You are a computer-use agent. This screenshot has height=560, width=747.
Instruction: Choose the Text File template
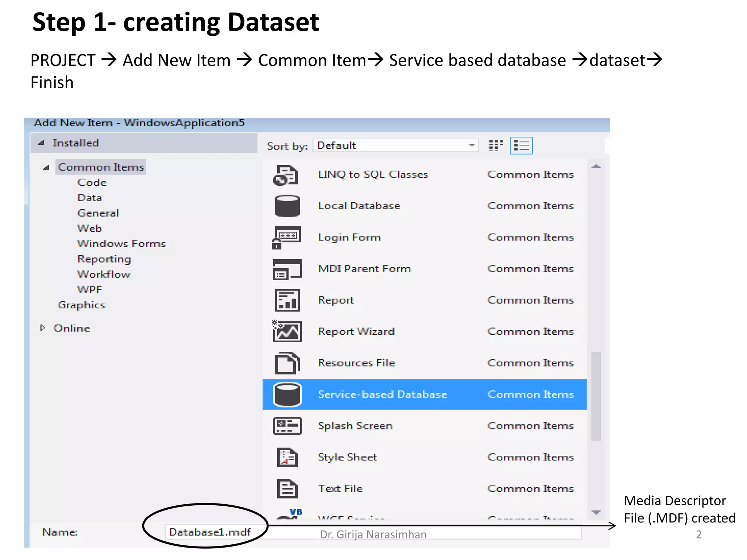click(x=340, y=489)
